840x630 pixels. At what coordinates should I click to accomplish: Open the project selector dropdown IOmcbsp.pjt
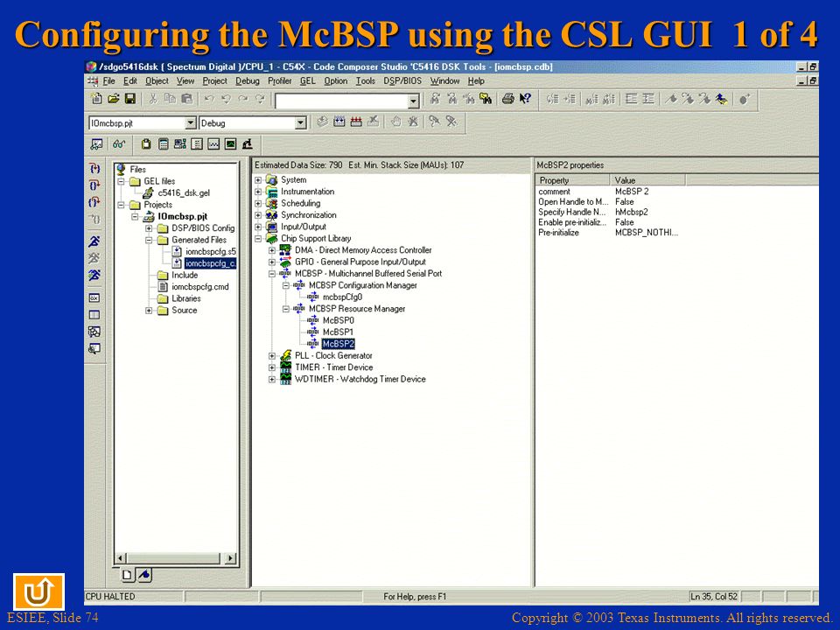(191, 123)
